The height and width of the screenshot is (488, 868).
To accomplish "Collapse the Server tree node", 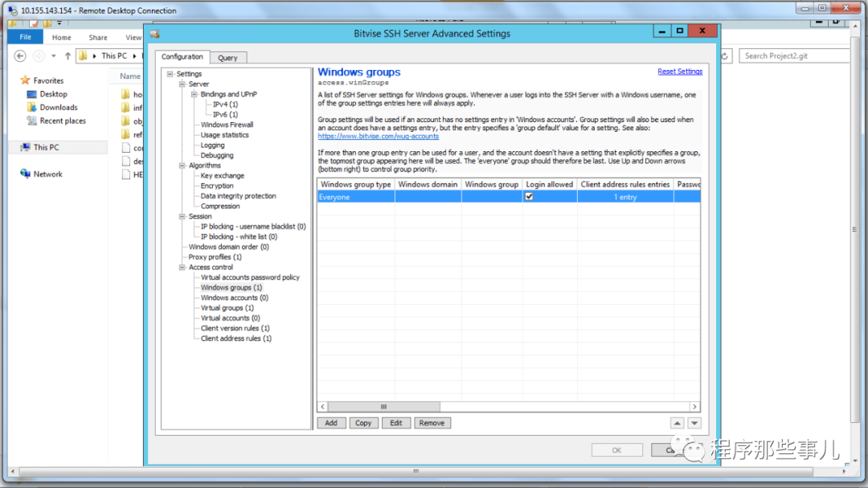I will pyautogui.click(x=182, y=84).
